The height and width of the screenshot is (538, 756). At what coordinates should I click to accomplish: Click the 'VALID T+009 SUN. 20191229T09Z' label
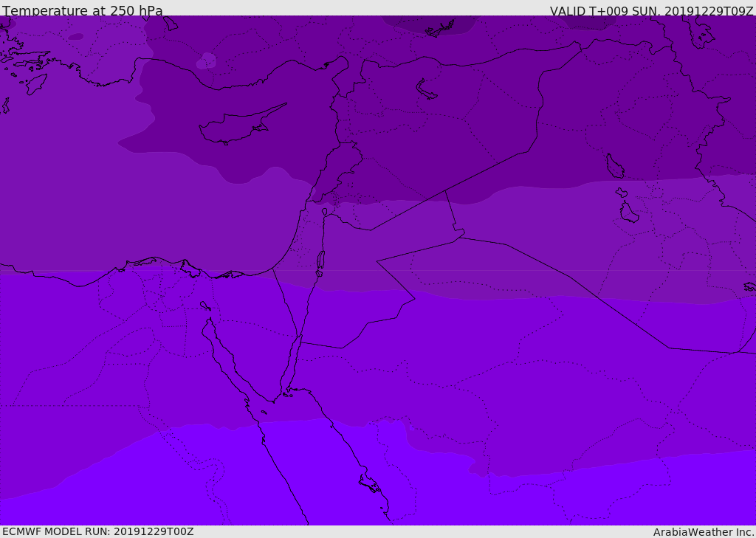pos(651,11)
